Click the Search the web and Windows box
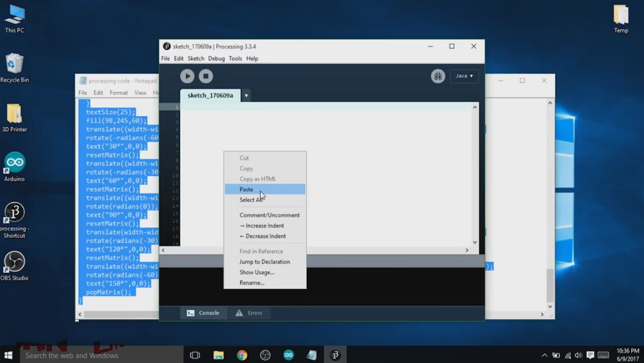 coord(101,355)
